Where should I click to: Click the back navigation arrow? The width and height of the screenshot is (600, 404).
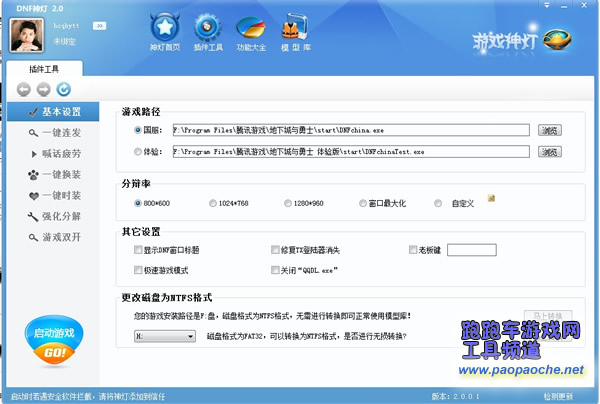pos(24,90)
